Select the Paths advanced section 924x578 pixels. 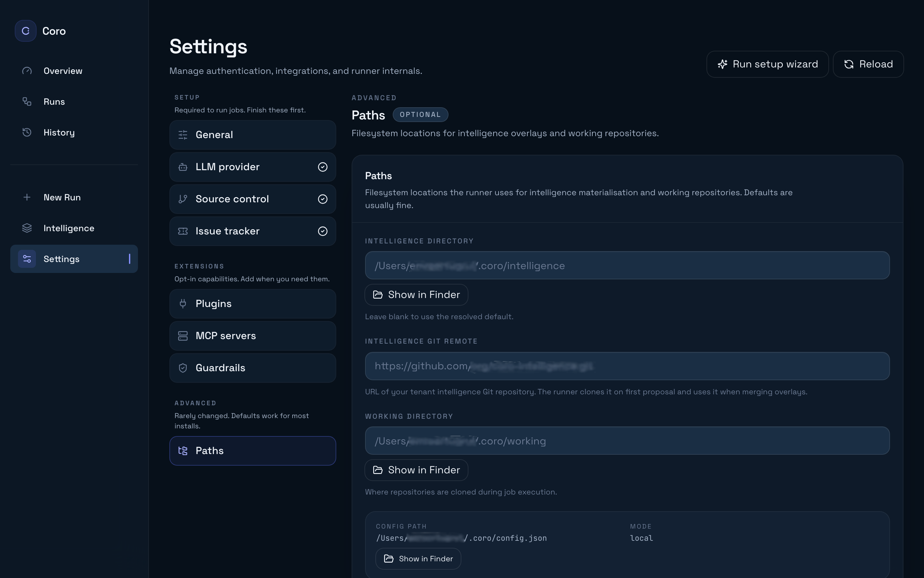tap(253, 451)
